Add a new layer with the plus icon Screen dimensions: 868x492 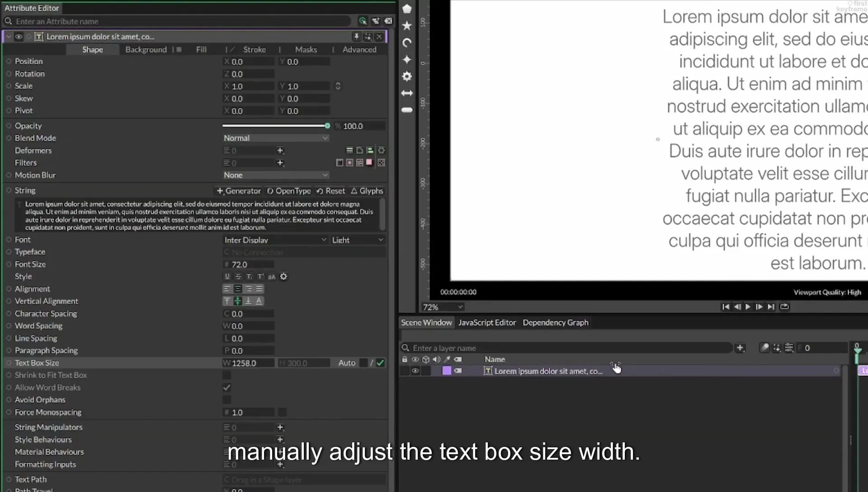coord(740,348)
